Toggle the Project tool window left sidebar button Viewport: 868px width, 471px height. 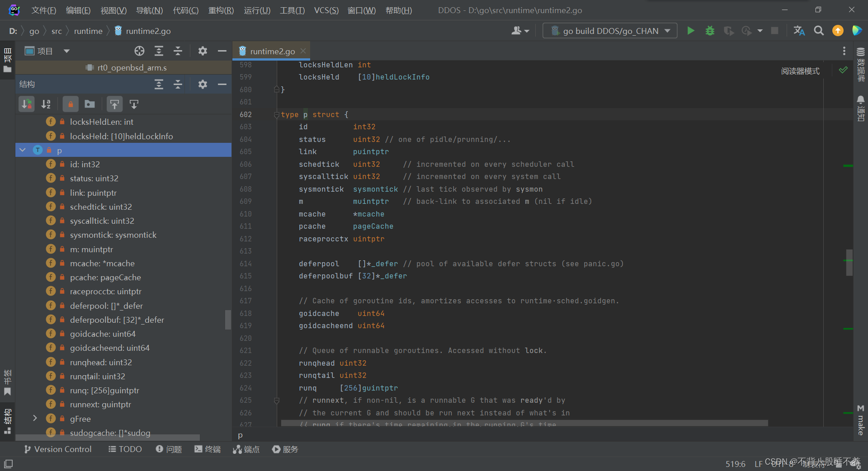[7, 60]
